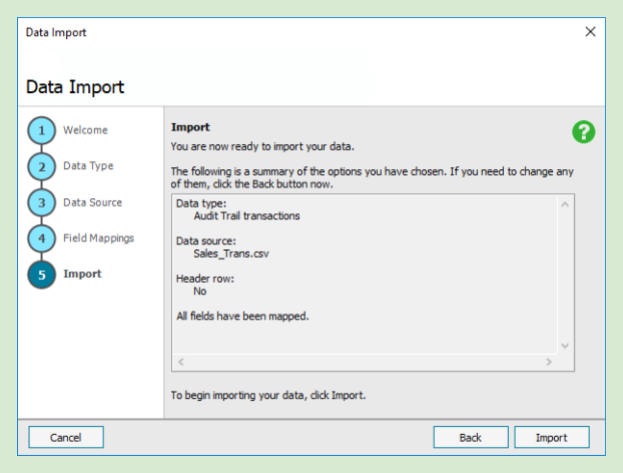Click the summary box scroll up arrow
Image resolution: width=623 pixels, height=473 pixels.
pyautogui.click(x=564, y=205)
